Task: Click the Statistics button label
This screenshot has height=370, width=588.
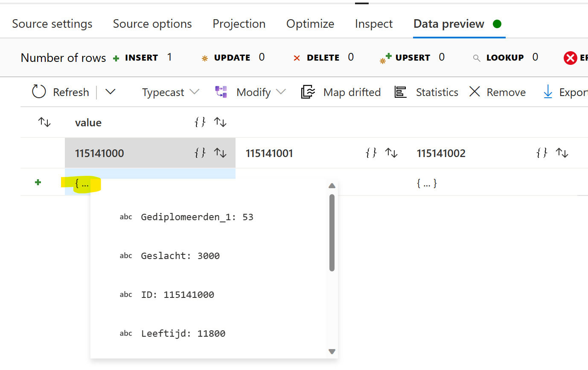Action: pyautogui.click(x=437, y=92)
